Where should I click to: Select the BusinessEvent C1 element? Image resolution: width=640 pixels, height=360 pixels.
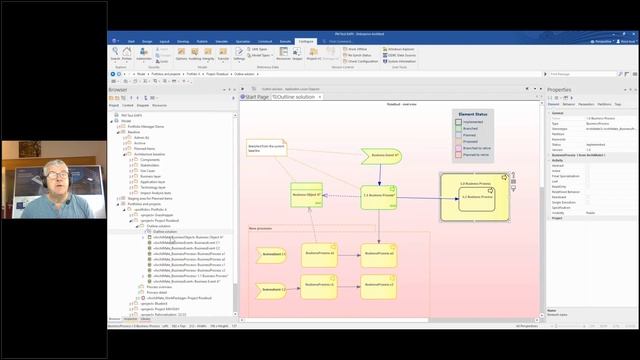click(271, 255)
